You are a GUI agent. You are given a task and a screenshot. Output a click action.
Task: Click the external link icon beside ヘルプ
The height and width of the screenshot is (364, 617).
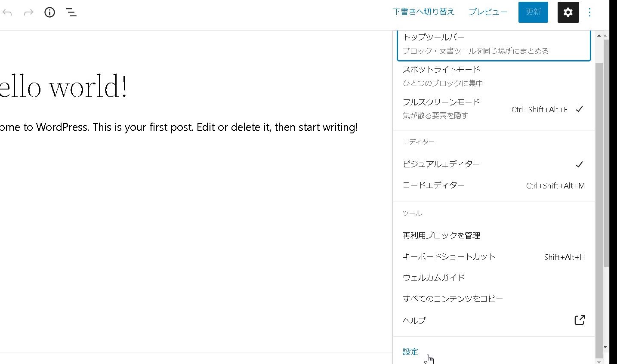[x=580, y=320]
